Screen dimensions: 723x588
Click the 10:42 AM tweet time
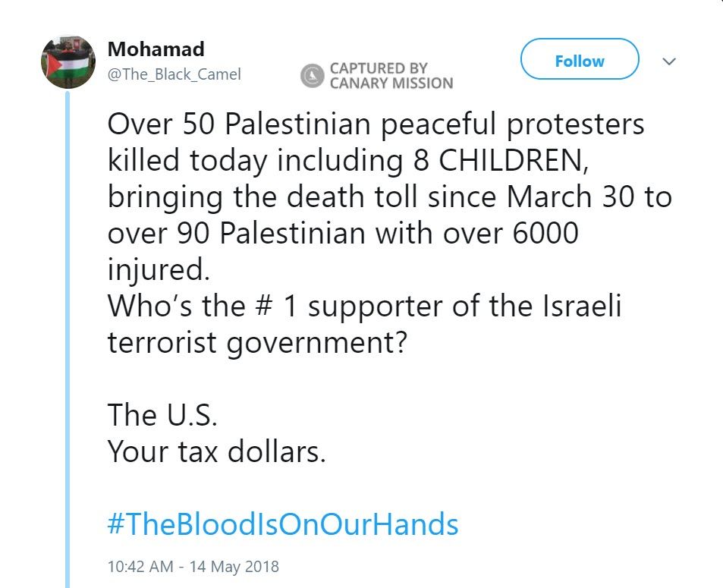(141, 566)
